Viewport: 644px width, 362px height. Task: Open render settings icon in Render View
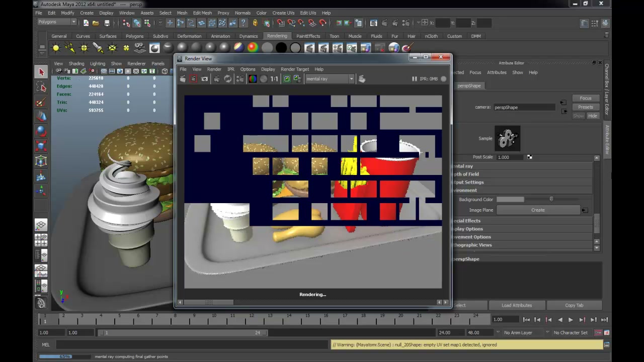click(240, 79)
